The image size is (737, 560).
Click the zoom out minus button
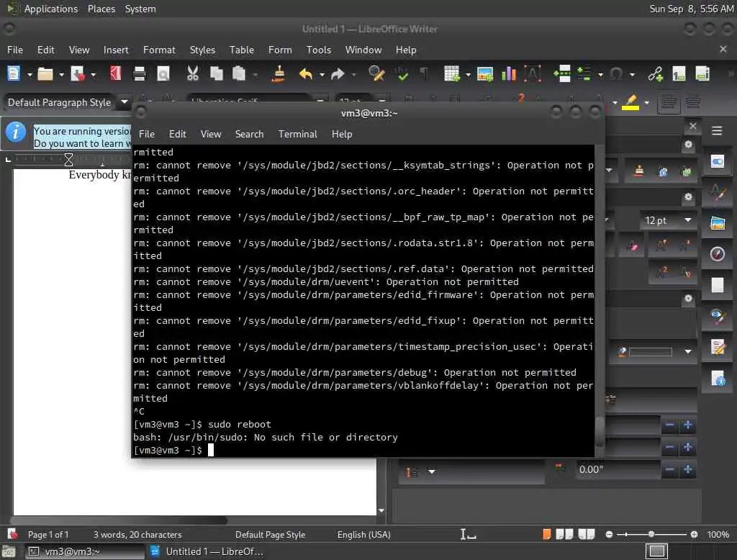click(x=609, y=534)
